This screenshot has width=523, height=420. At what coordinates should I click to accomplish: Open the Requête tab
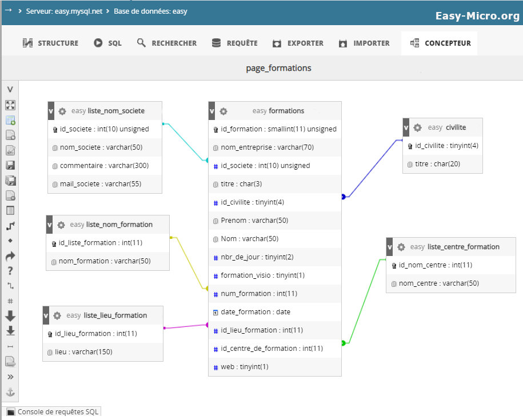pyautogui.click(x=234, y=43)
